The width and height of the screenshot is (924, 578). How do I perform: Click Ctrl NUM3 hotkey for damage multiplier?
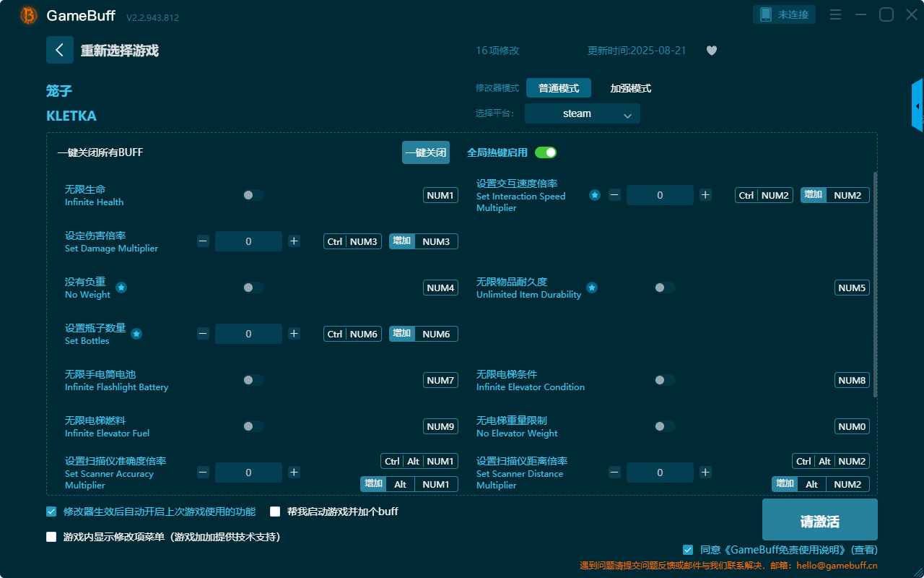(352, 241)
